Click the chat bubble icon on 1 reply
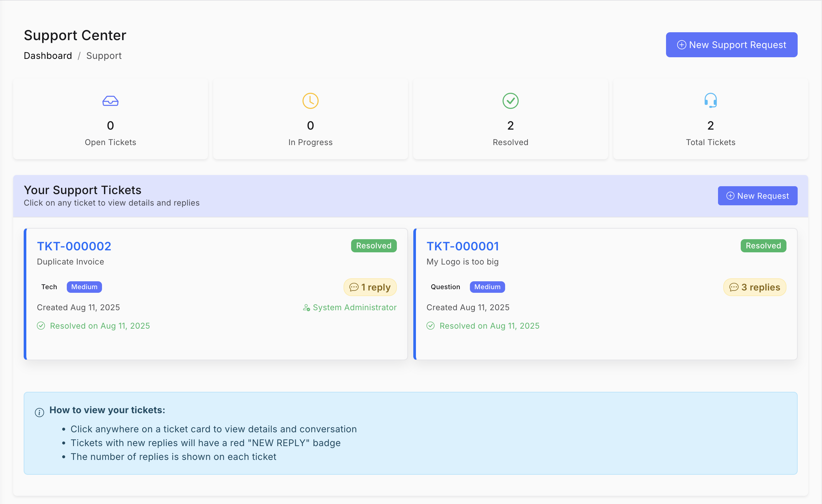This screenshot has height=504, width=822. 354,287
